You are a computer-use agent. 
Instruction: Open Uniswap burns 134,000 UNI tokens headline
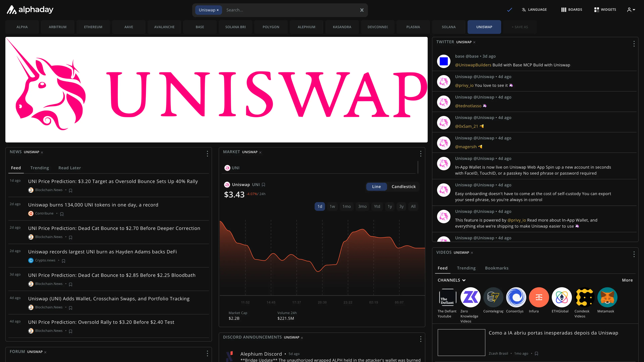93,205
